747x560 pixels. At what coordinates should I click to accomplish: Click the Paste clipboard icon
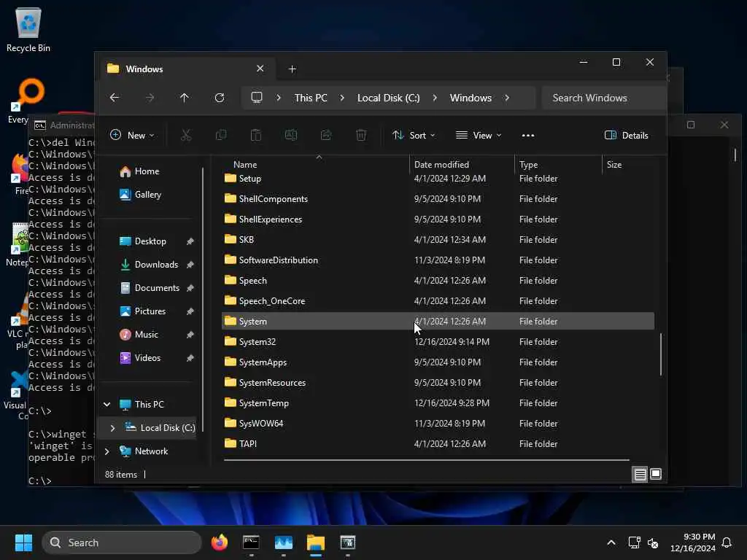[256, 135]
